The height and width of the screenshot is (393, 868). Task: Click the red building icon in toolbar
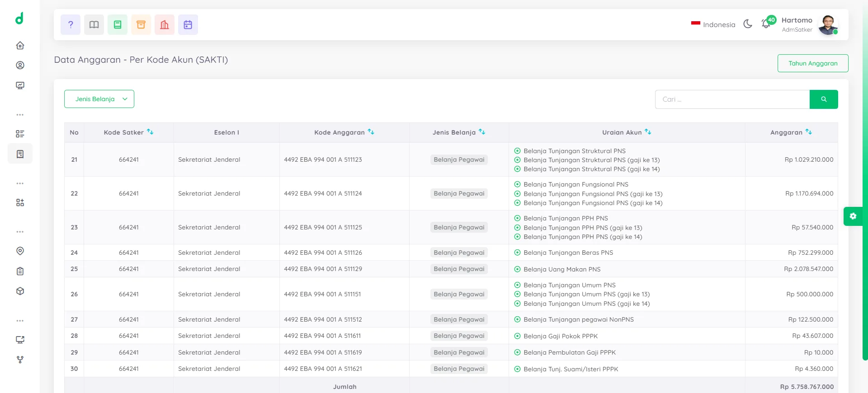pos(165,25)
